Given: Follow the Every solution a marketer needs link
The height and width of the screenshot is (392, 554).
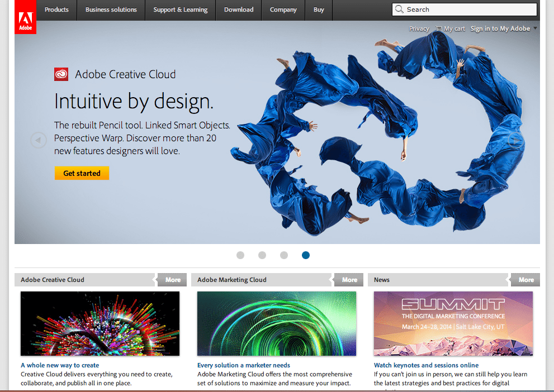Looking at the screenshot, I should (x=244, y=365).
